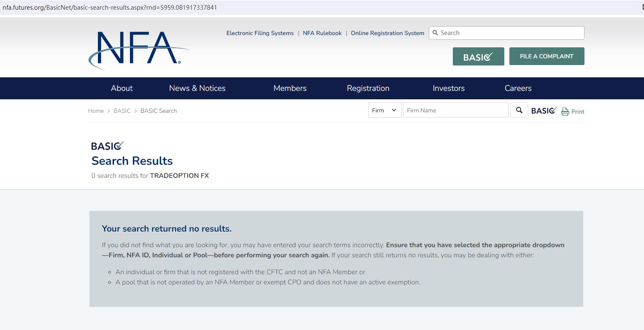644x330 pixels.
Task: Focus the site Search field
Action: (x=506, y=33)
